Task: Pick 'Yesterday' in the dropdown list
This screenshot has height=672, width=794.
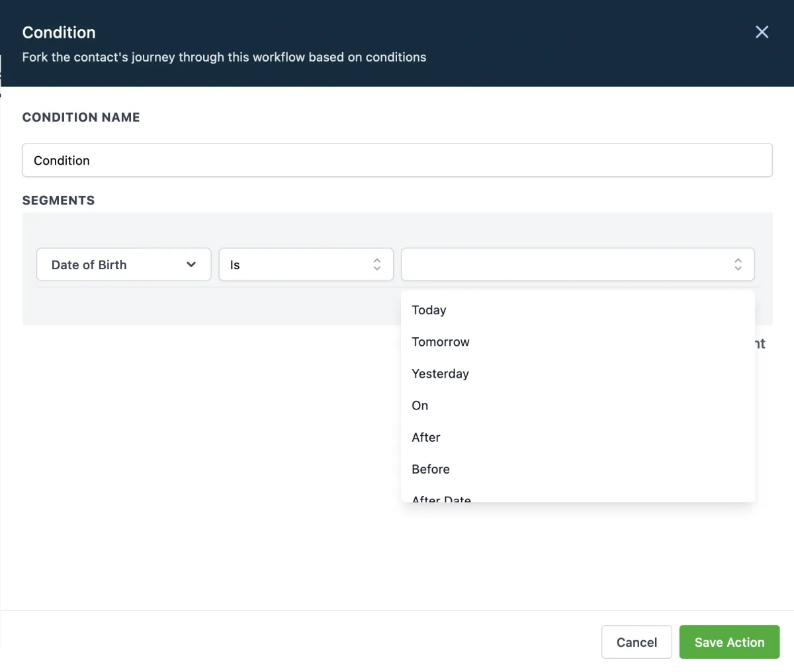Action: tap(440, 374)
